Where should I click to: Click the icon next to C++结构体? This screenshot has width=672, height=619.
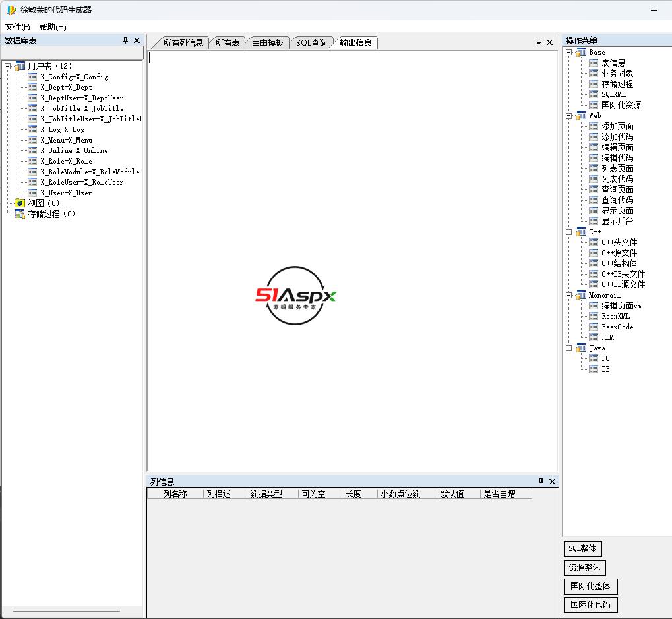click(594, 263)
